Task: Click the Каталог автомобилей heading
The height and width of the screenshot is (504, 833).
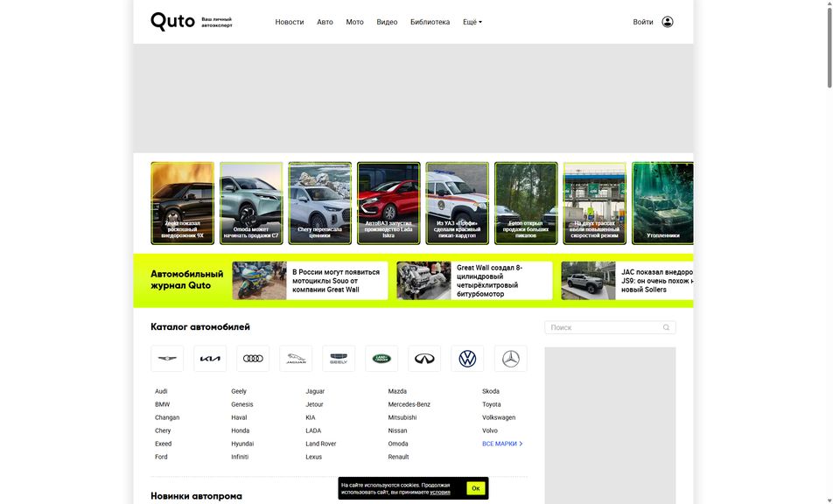Action: click(x=200, y=327)
